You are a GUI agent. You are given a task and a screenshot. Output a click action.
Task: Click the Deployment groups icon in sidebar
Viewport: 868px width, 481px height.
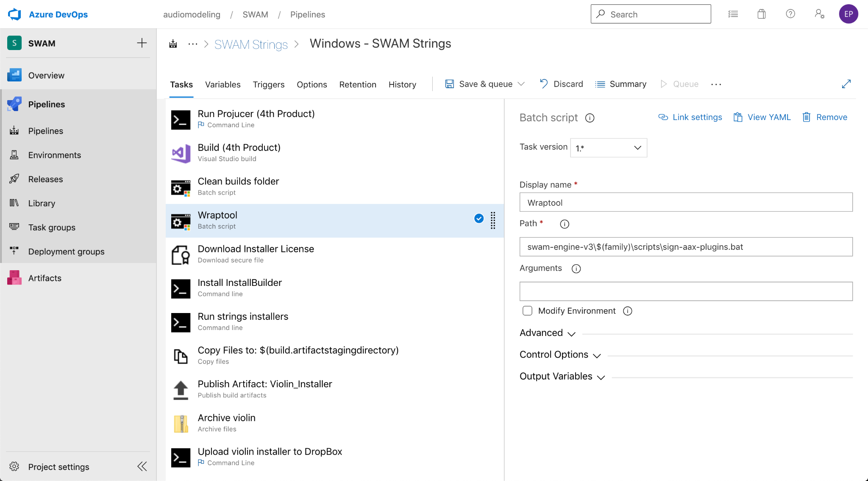[x=14, y=251]
